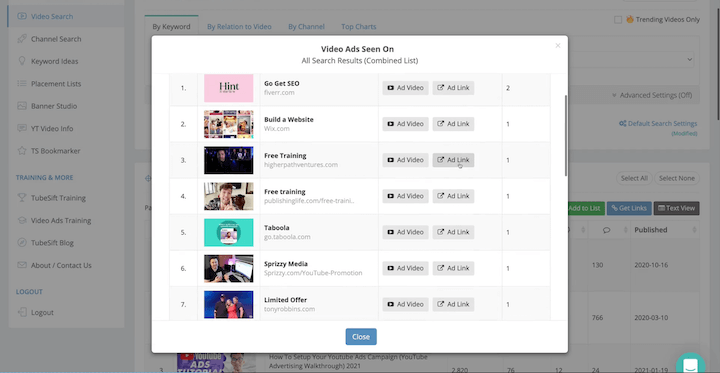Click the Channel Search sidebar icon
The height and width of the screenshot is (373, 720).
point(22,39)
